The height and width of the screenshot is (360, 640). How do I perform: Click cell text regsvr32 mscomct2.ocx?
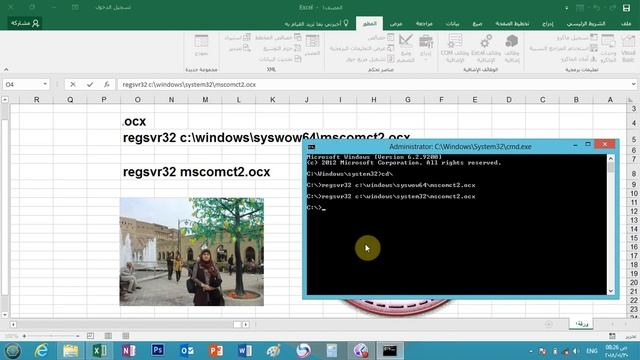click(196, 172)
